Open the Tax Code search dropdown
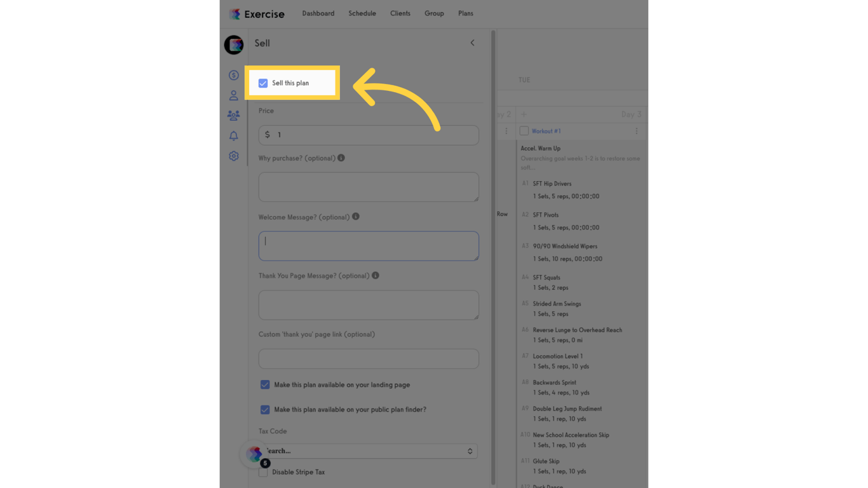This screenshot has height=488, width=868. pyautogui.click(x=369, y=451)
